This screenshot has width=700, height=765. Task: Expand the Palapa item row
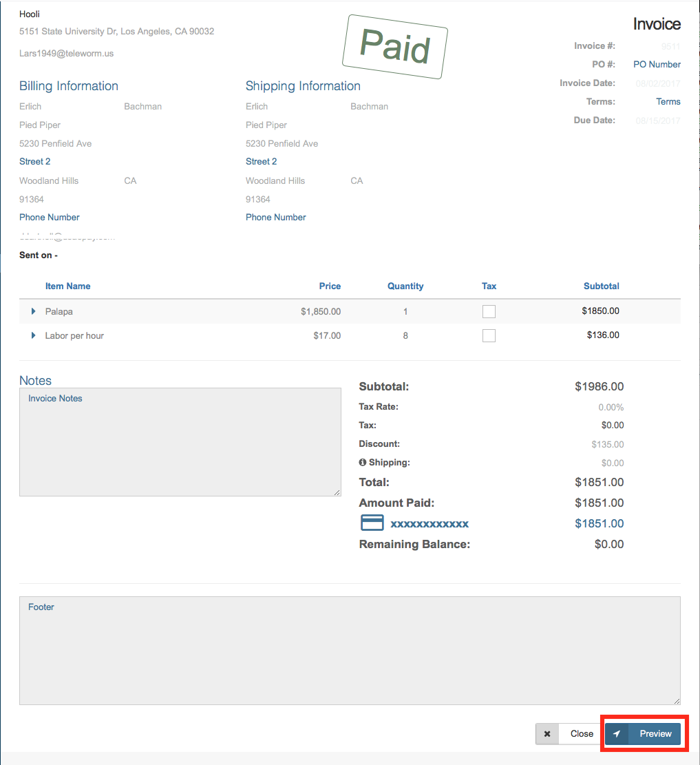pyautogui.click(x=34, y=312)
